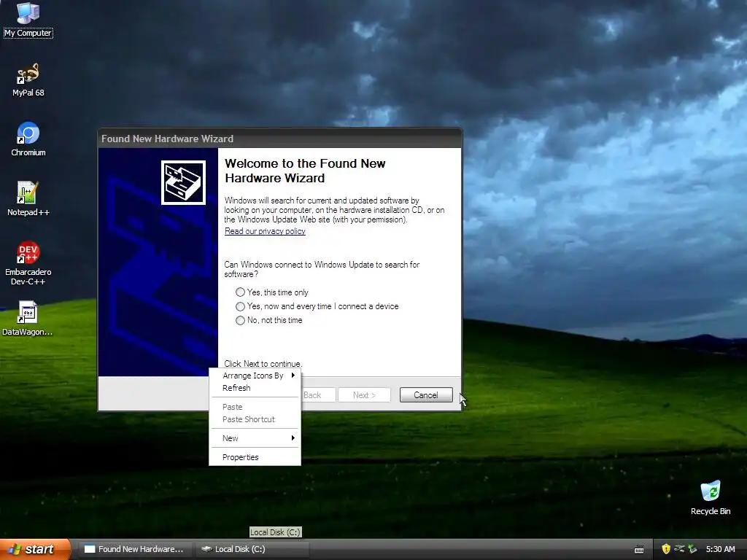Screen dimensions: 747x560
Task: Follow the 'Read our privacy policy' link
Action: tap(265, 231)
